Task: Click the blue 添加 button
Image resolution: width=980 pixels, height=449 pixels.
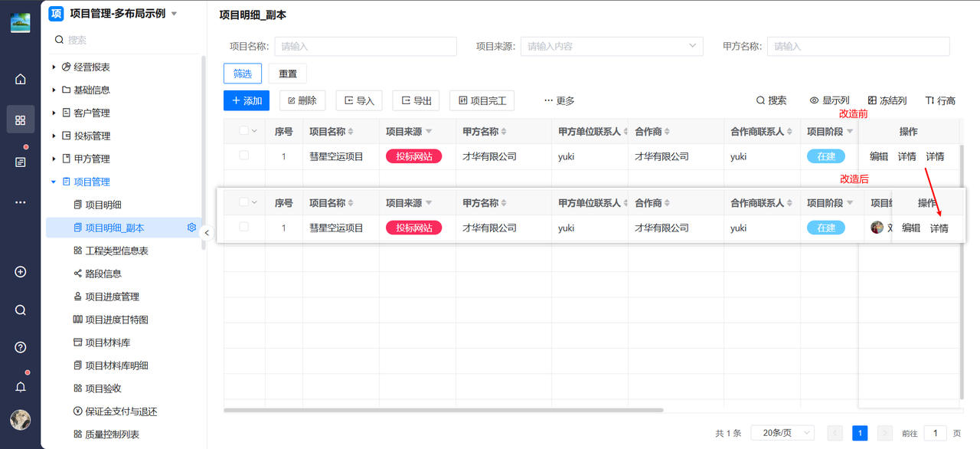Action: click(247, 100)
